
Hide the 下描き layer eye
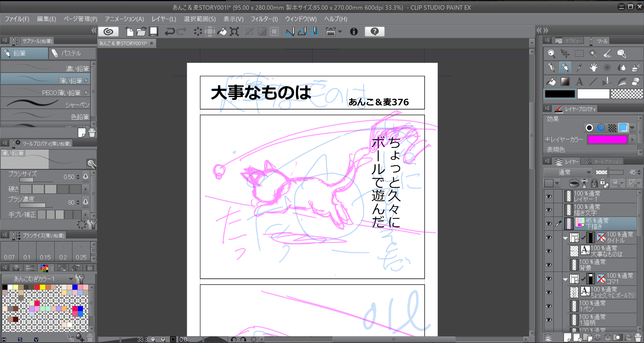[x=549, y=224]
